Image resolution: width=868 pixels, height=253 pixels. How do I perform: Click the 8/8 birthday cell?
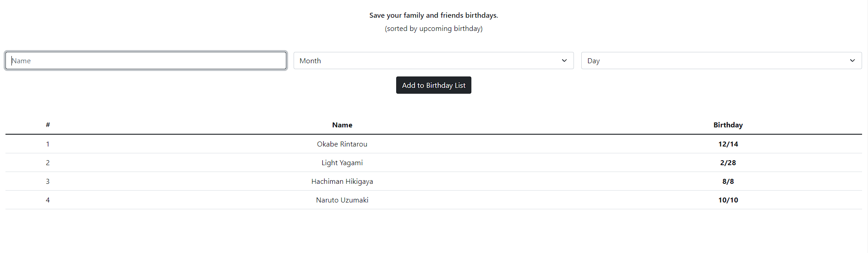pyautogui.click(x=728, y=181)
